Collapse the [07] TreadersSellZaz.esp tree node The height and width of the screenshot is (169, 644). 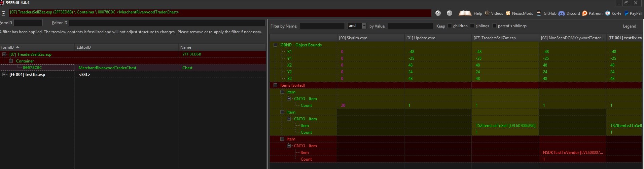click(4, 54)
